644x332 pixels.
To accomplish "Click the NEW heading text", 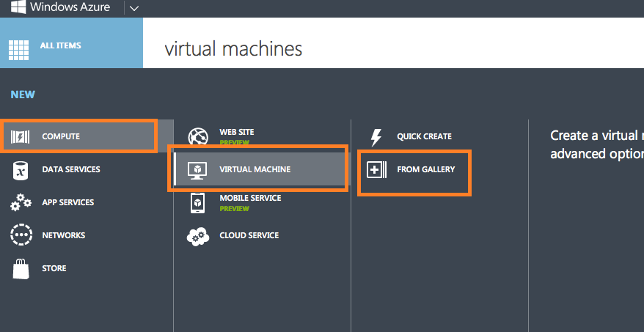I will [x=23, y=95].
